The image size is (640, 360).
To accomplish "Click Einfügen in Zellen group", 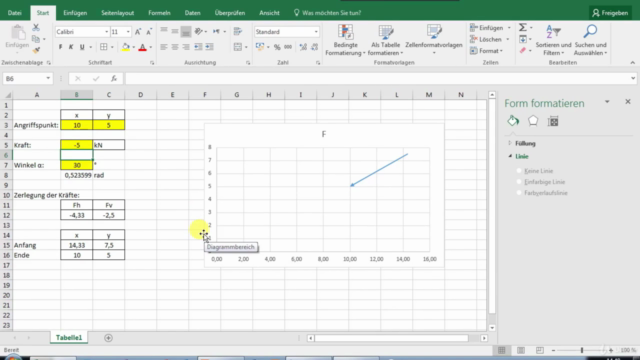I will (490, 28).
